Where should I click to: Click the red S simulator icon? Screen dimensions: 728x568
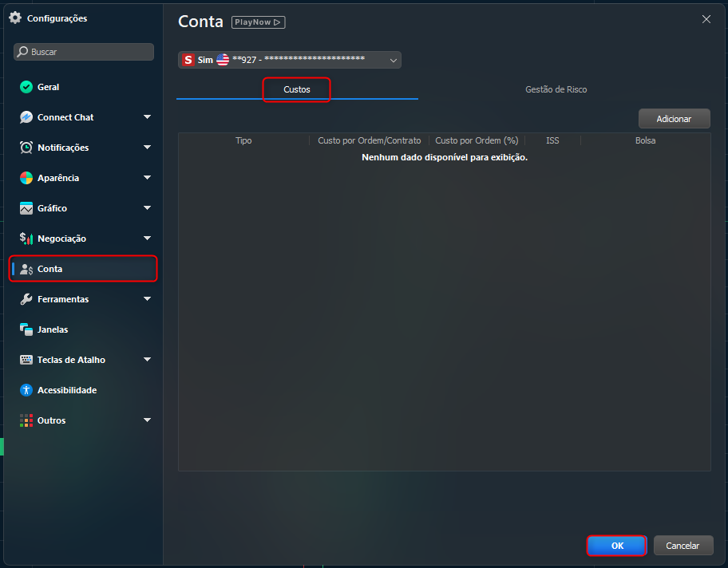(188, 60)
